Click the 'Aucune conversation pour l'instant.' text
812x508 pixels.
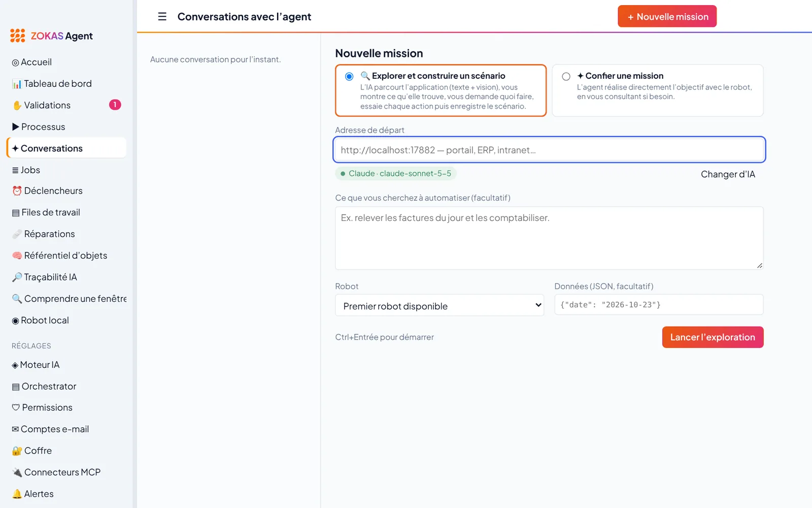216,59
